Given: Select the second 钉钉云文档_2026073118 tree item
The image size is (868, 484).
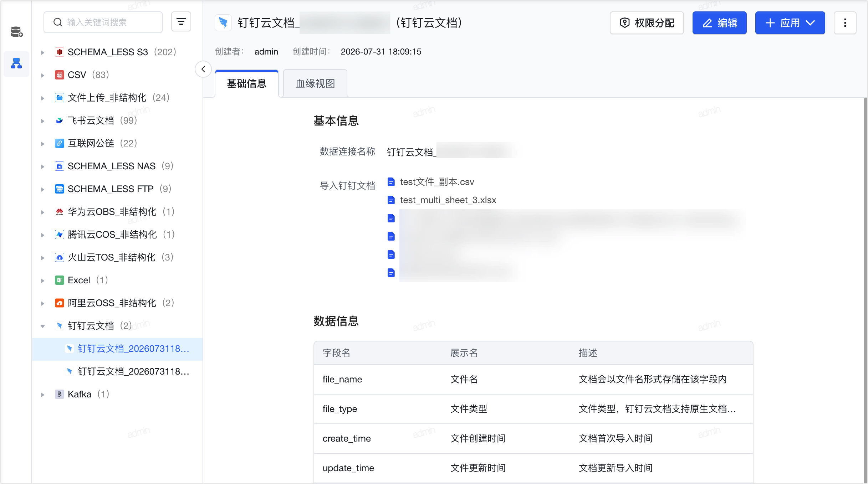Looking at the screenshot, I should pos(117,372).
